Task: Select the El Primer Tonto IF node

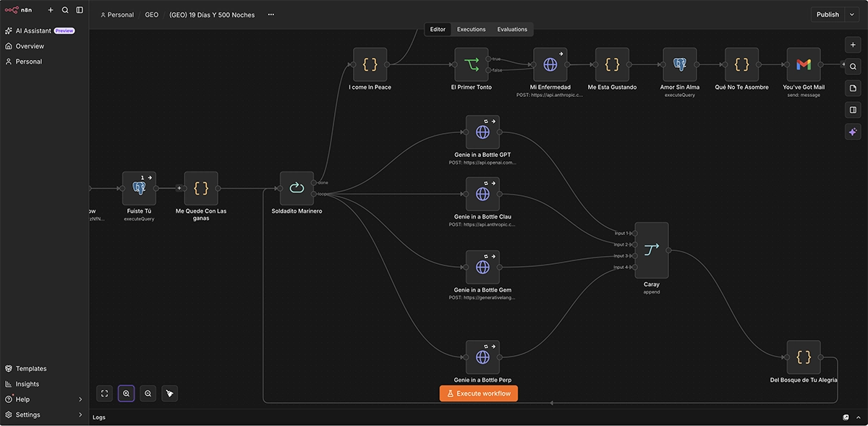Action: point(472,64)
